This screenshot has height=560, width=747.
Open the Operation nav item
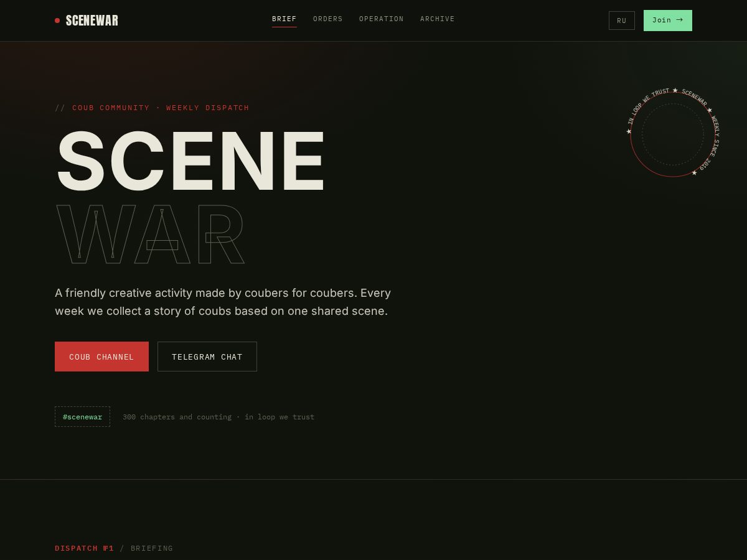[382, 19]
